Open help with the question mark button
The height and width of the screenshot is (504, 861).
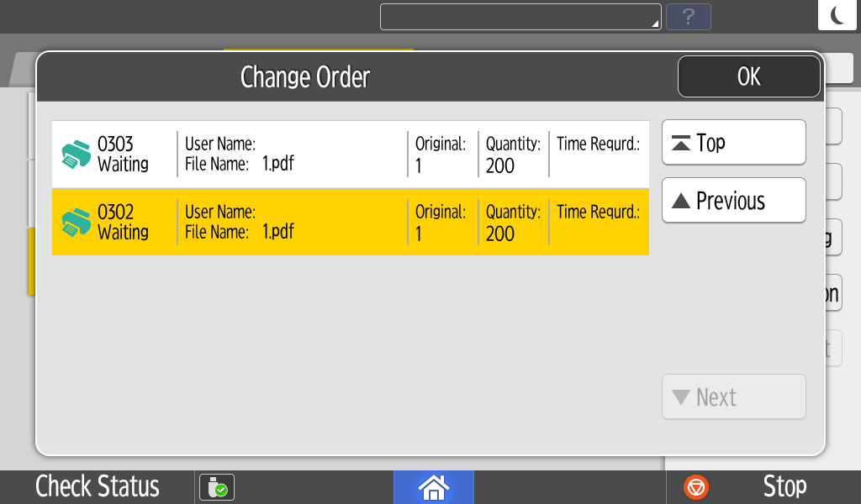coord(688,17)
